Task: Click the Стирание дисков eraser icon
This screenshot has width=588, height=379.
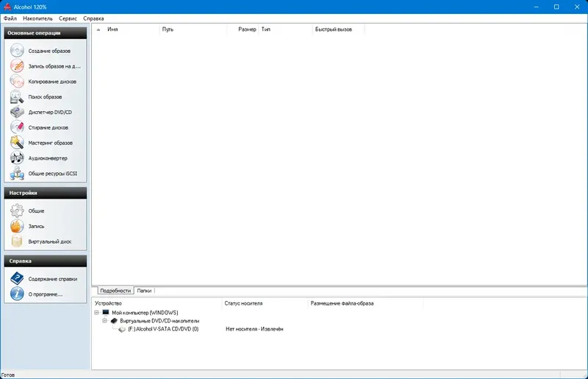Action: pos(17,127)
